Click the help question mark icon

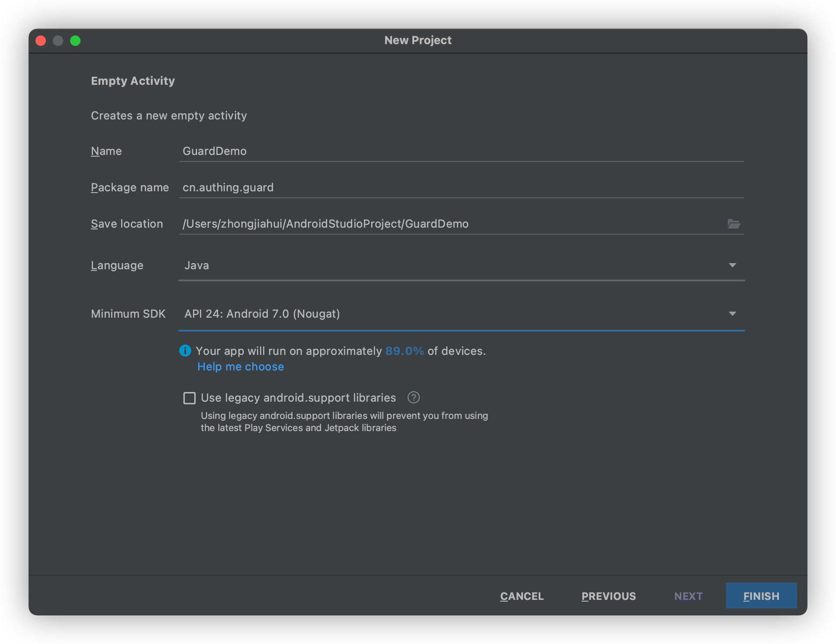(x=414, y=397)
